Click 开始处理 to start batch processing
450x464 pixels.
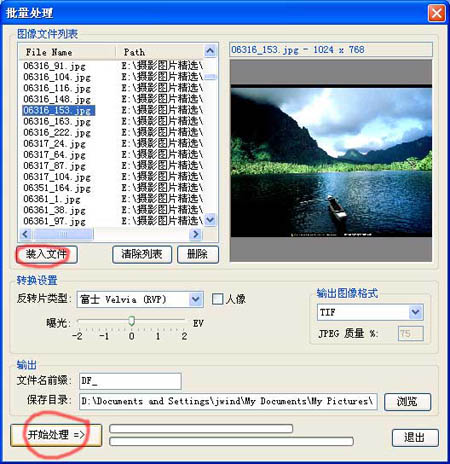click(56, 435)
